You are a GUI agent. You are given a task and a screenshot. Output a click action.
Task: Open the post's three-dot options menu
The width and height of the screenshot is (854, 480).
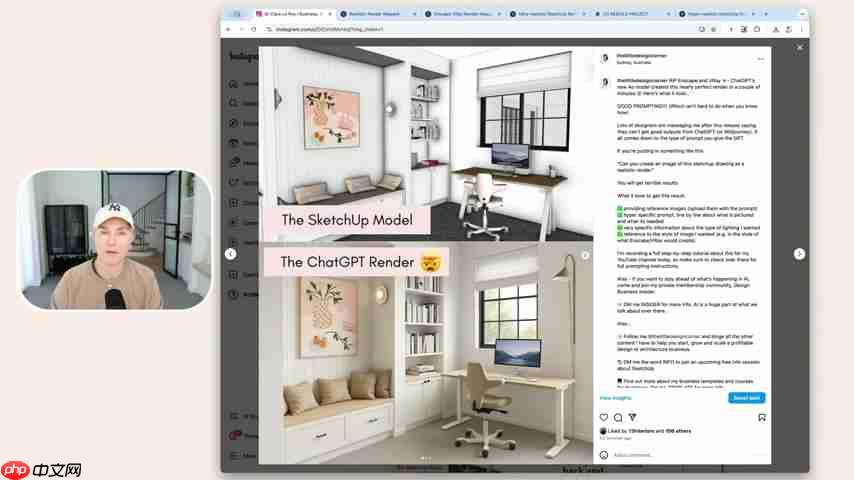pyautogui.click(x=760, y=58)
